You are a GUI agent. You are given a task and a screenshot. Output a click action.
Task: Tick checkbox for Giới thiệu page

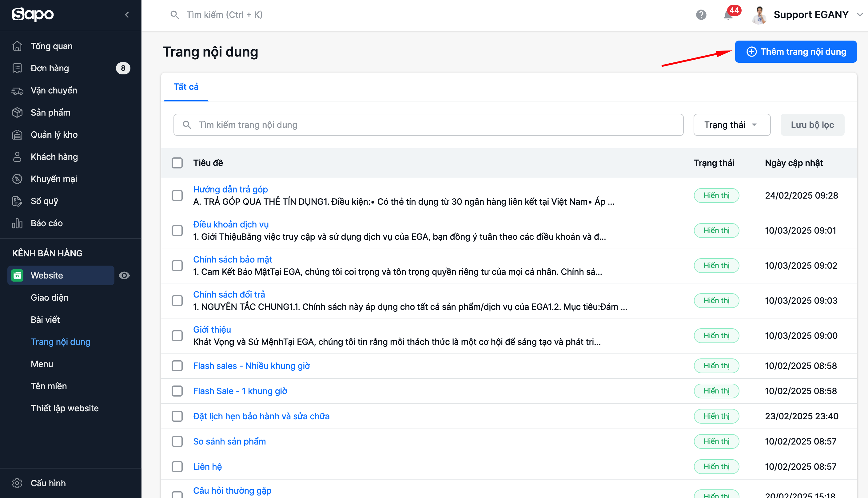177,335
